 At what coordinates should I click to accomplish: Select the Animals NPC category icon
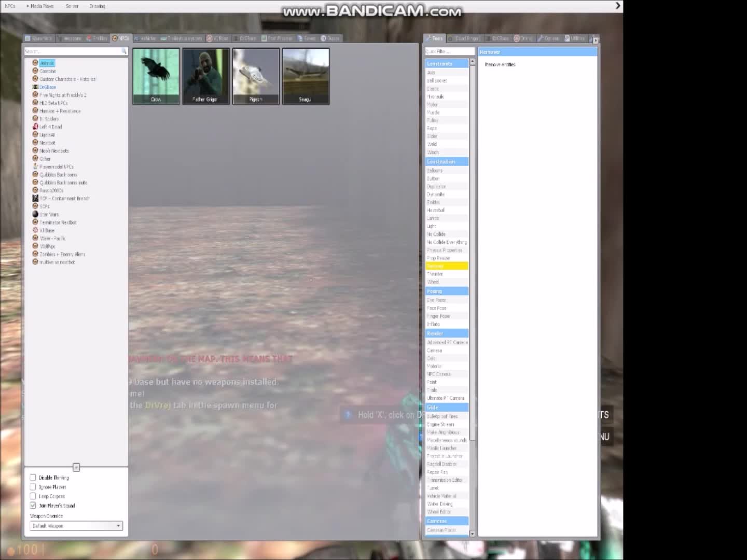(35, 63)
